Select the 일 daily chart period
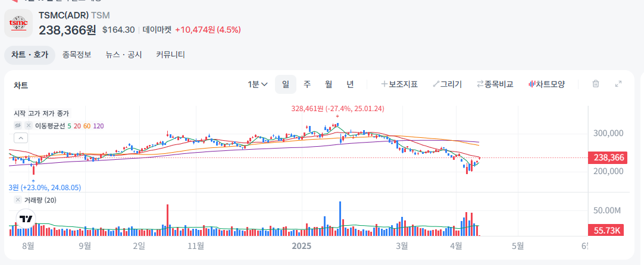Viewport: 644px width, 265px height. (286, 84)
